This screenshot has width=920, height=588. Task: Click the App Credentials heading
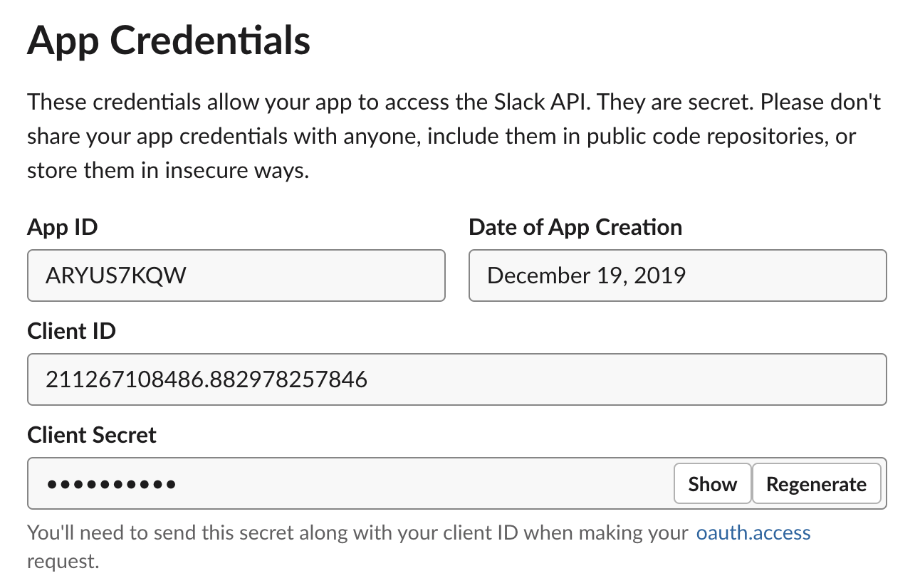(169, 41)
